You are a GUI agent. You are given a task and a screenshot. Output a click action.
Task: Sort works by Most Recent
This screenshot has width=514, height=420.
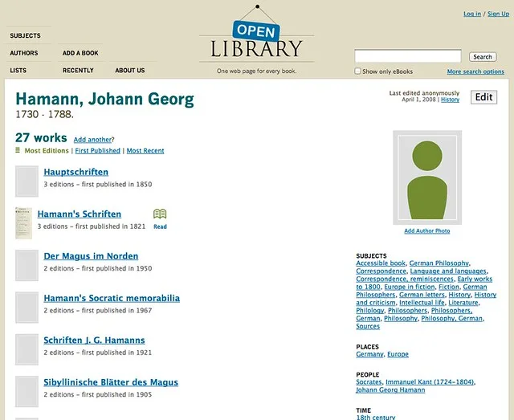(145, 151)
